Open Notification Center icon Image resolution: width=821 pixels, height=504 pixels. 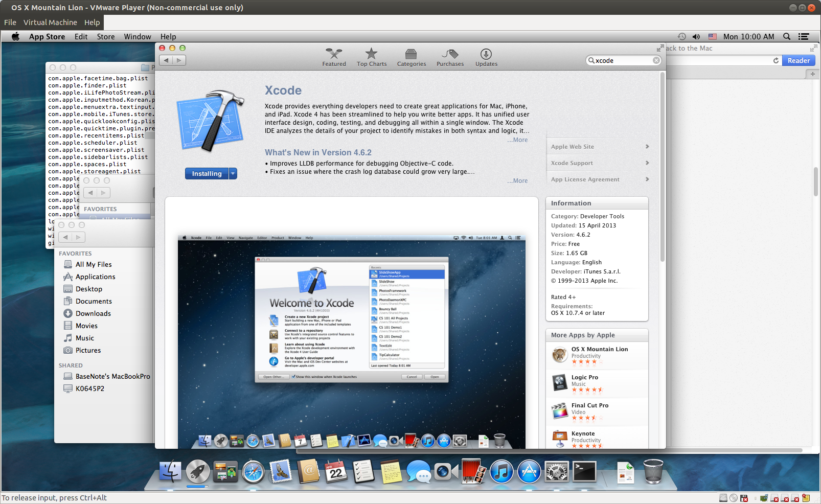click(x=804, y=37)
